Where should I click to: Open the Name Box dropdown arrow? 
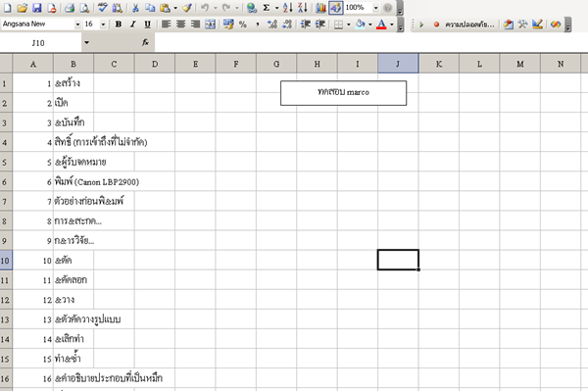[x=86, y=42]
